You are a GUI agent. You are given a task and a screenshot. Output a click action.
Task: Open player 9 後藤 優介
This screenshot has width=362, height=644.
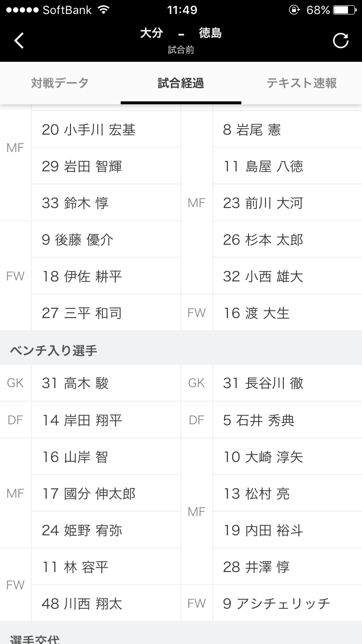coord(78,240)
